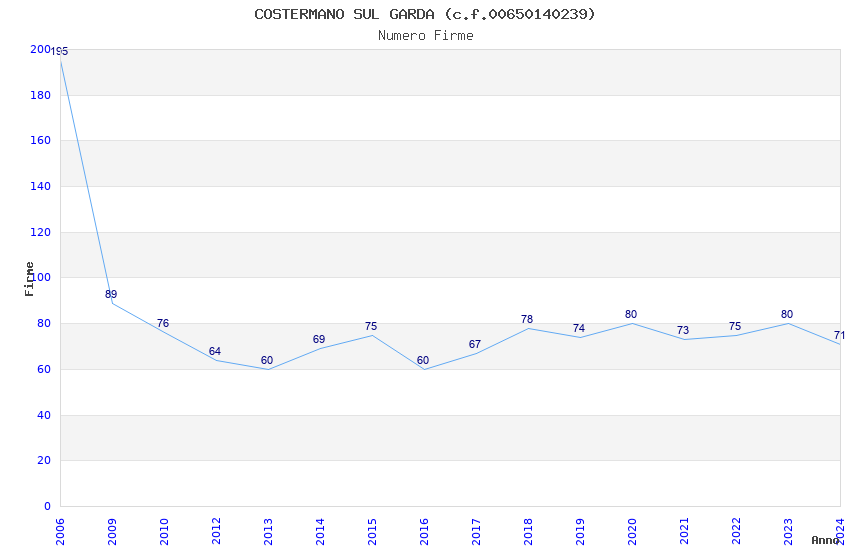850x550 pixels.
Task: Select the 69 data label for 2014
Action: click(x=319, y=339)
